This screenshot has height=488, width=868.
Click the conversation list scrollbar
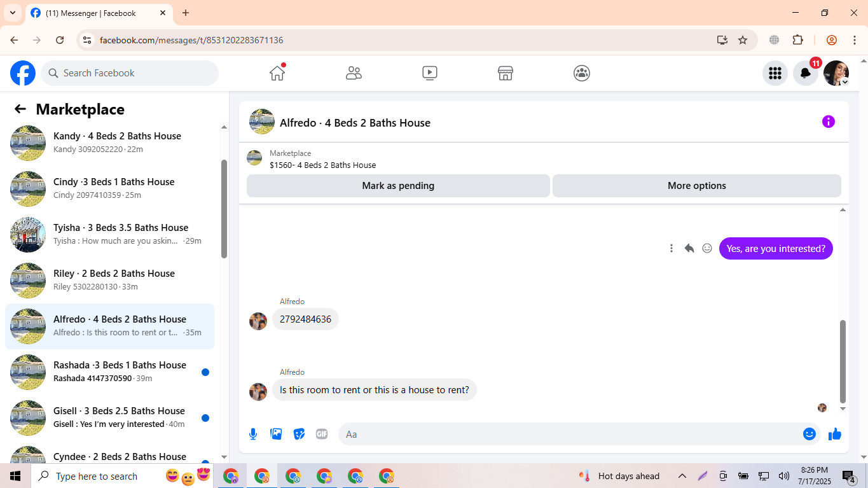224,209
